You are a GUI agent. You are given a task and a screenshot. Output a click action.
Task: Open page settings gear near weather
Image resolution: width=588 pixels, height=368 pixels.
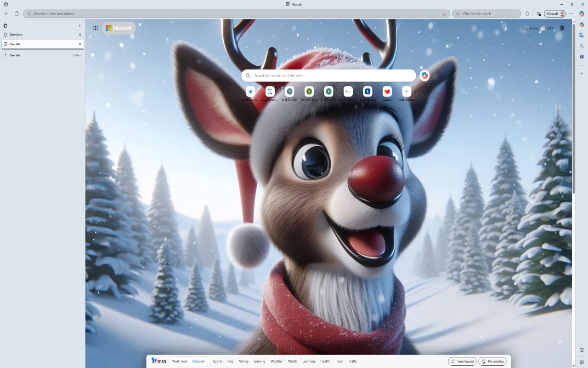pyautogui.click(x=562, y=28)
